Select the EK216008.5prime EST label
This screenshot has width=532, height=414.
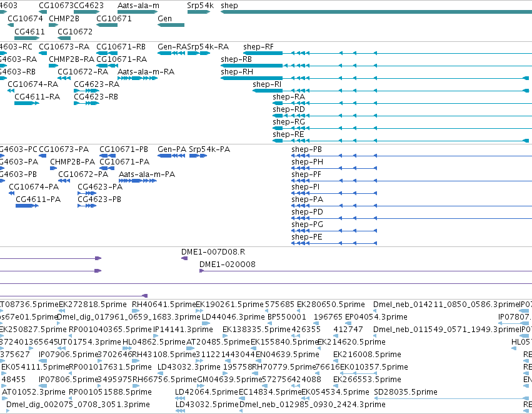click(367, 355)
